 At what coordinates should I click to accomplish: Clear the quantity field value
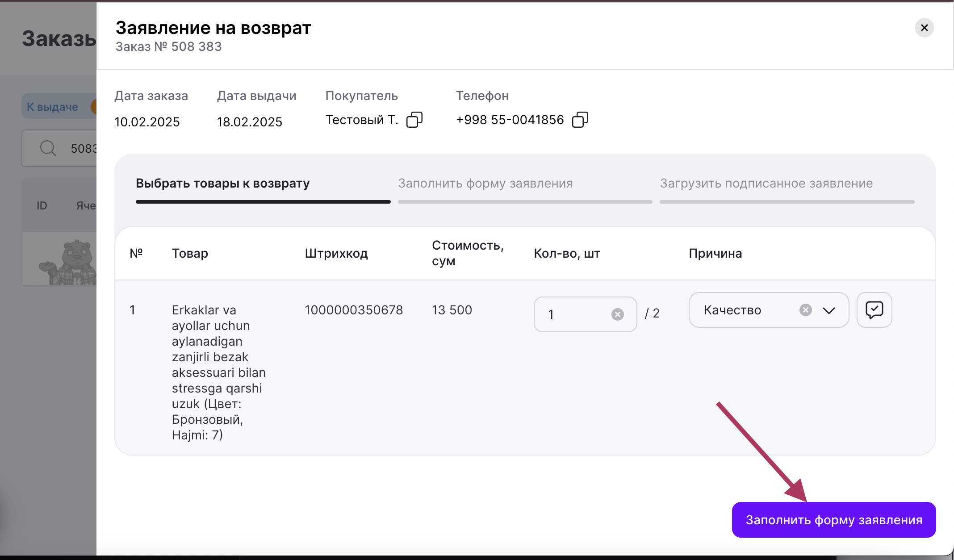click(x=617, y=314)
